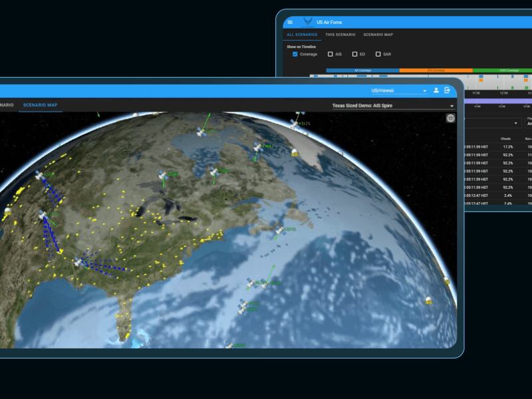Click the orange AIS Coverage timeline bar
The width and height of the screenshot is (532, 399).
click(436, 70)
